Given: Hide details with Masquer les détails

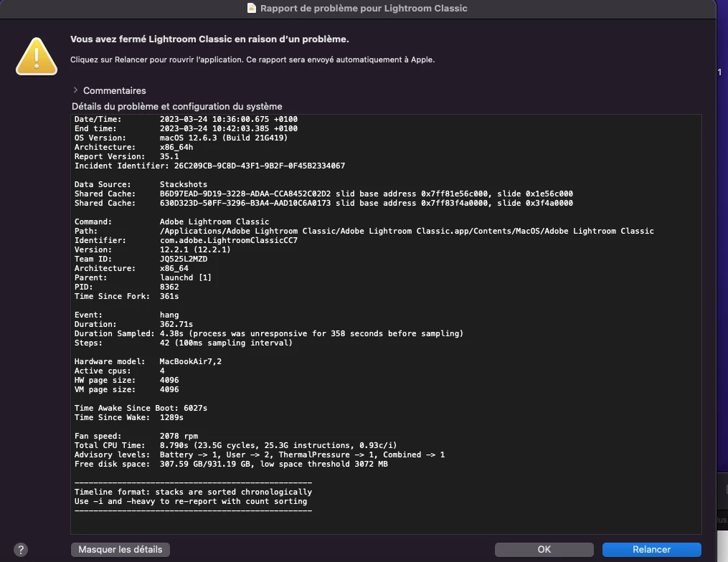Looking at the screenshot, I should click(120, 550).
